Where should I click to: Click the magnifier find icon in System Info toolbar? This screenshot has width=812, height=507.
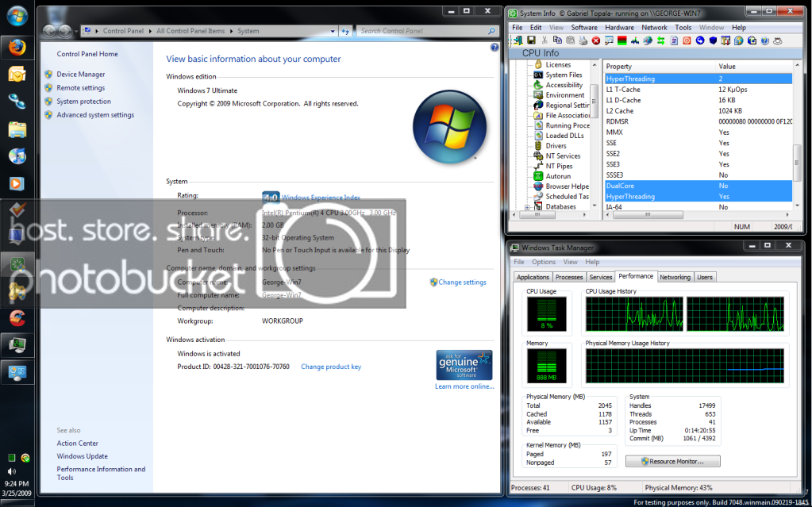tap(609, 40)
